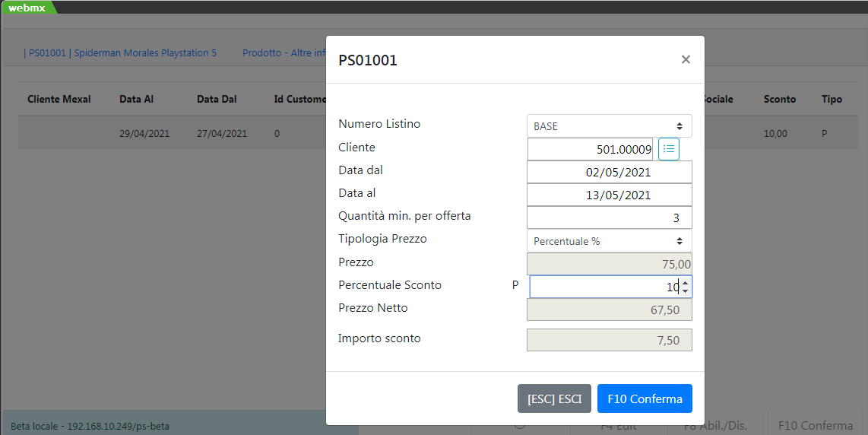Expand the Tipologia Prezzo dropdown
The image size is (868, 435).
coord(609,241)
